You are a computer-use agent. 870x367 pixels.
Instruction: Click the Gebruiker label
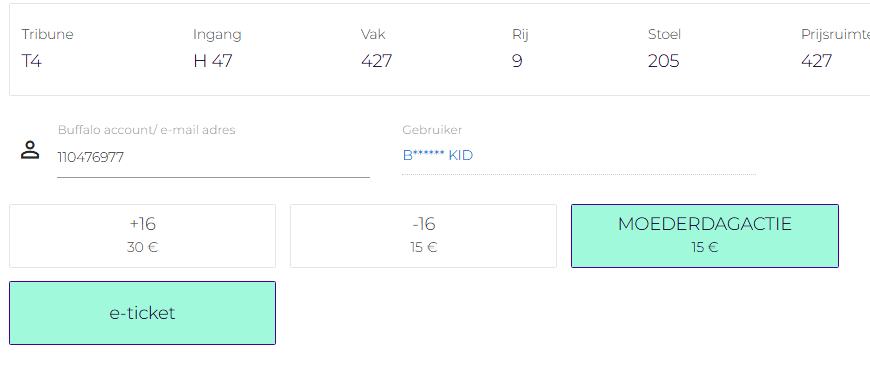coord(432,130)
